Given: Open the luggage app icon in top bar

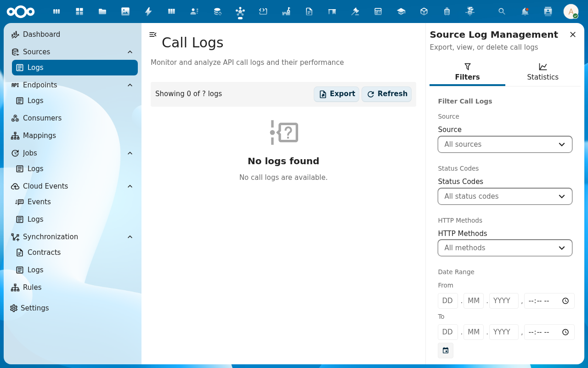Looking at the screenshot, I should [x=447, y=11].
